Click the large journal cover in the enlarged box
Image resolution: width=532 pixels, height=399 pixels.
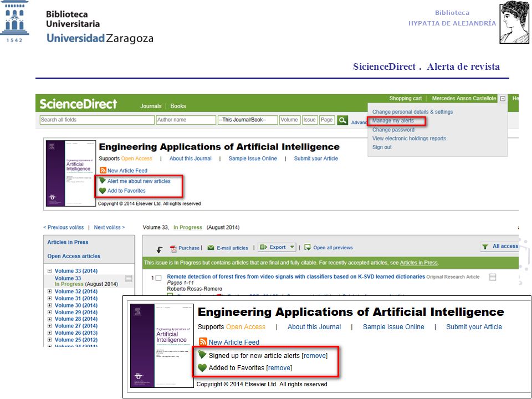tap(162, 346)
